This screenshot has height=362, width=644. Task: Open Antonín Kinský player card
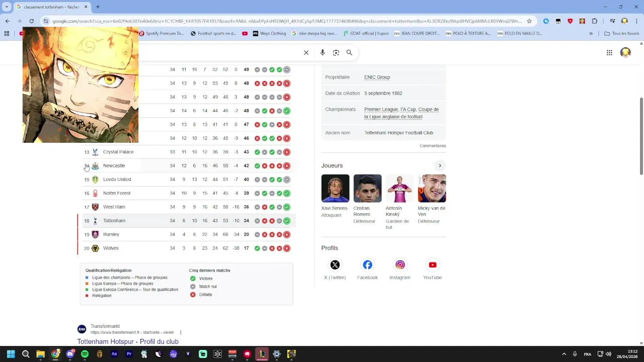(x=399, y=202)
